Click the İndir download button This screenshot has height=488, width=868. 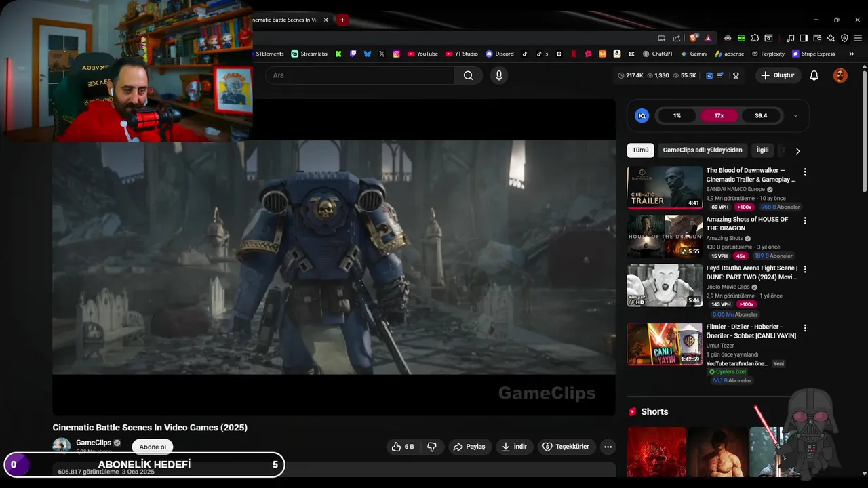click(515, 447)
